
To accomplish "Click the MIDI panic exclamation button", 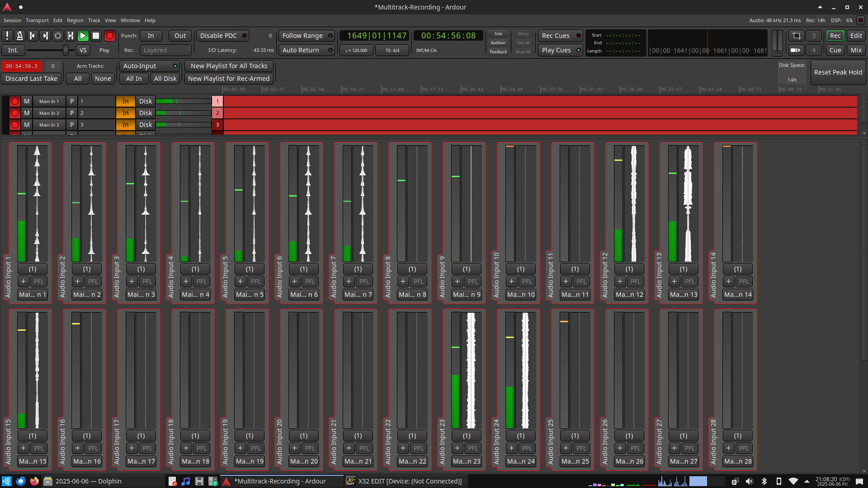I will tap(7, 36).
